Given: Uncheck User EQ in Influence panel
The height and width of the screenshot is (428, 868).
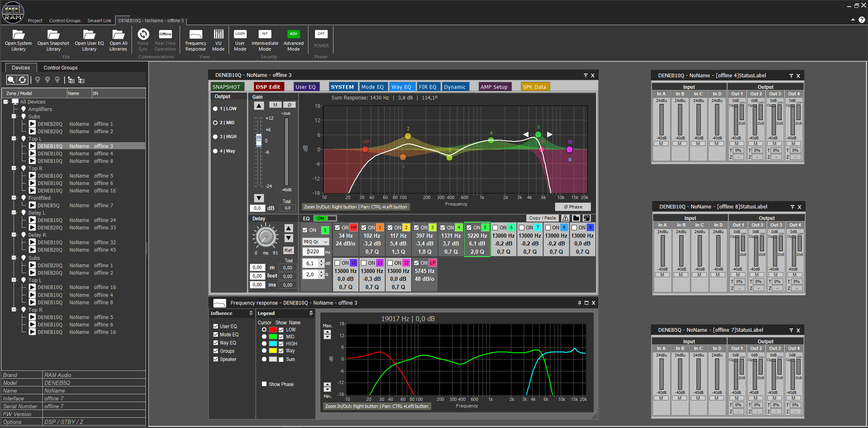Looking at the screenshot, I should 215,326.
